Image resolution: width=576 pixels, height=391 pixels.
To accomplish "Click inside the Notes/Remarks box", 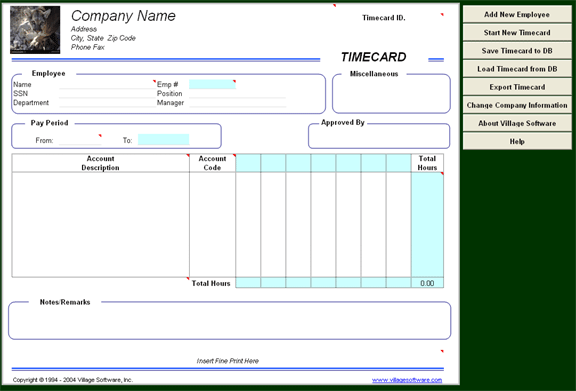I will tap(230, 322).
